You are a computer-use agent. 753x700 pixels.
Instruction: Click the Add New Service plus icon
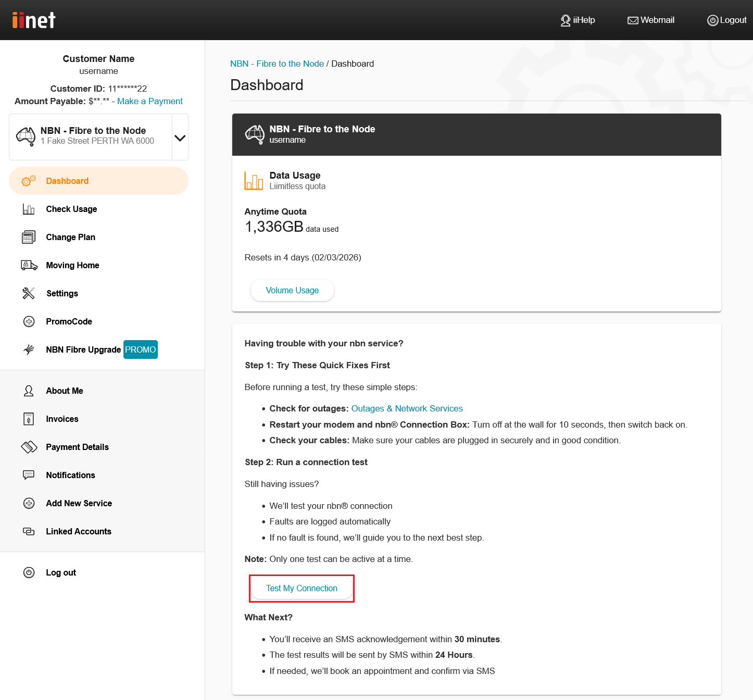pos(29,503)
